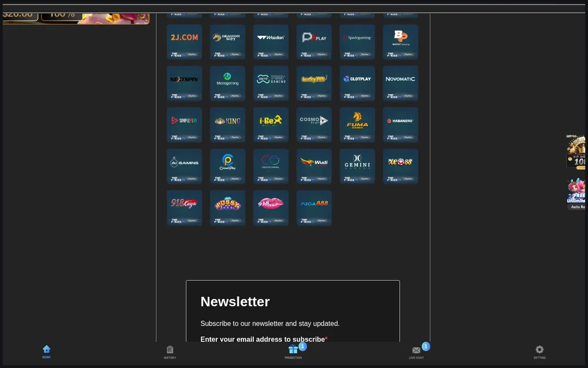The width and height of the screenshot is (588, 368).
Task: Choose the Nextspin provider tile
Action: click(184, 83)
